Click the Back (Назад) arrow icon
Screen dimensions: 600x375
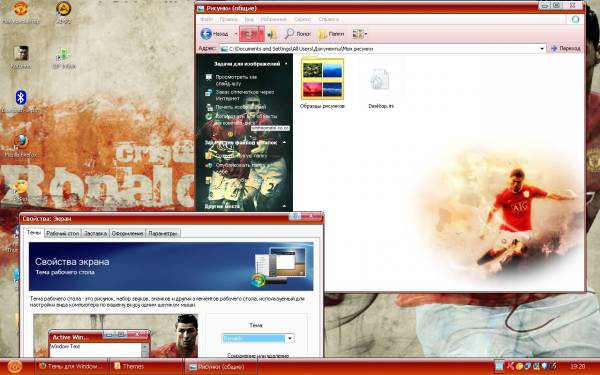[206, 34]
